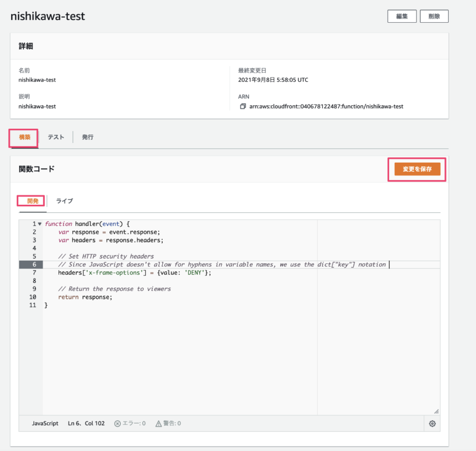Click the Ln 6, Col 102 indicator
This screenshot has height=451, width=476.
tap(86, 423)
